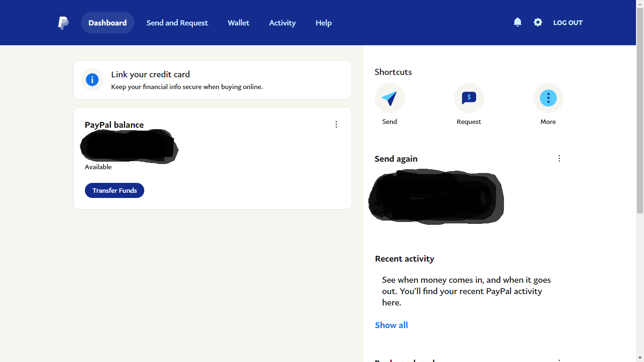Click the PayPal balance heading
This screenshot has width=644, height=362.
(114, 125)
